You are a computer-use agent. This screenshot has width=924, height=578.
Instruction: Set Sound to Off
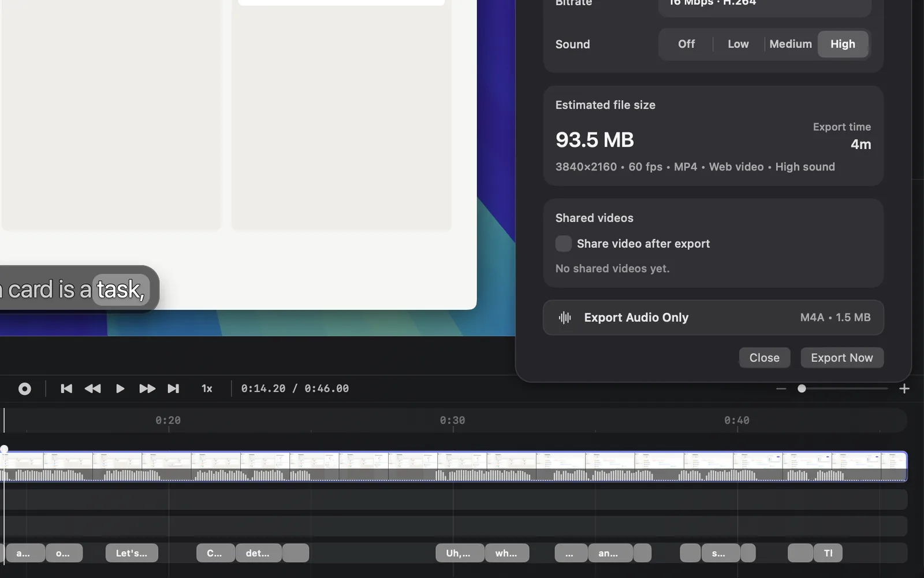(x=686, y=44)
